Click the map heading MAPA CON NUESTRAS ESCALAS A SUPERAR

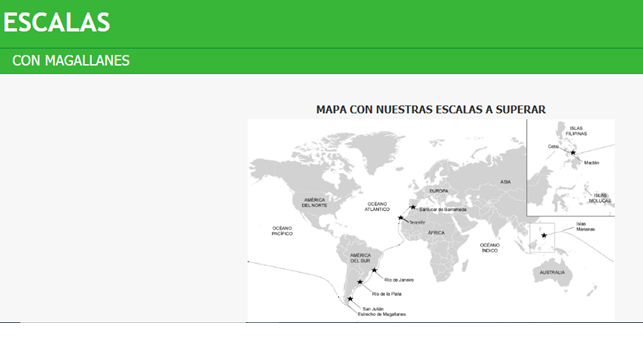coord(431,110)
